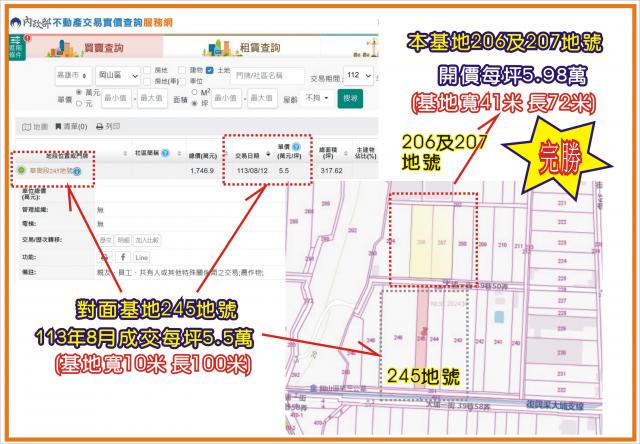Open the 進階條件 filter icon

(x=11, y=47)
